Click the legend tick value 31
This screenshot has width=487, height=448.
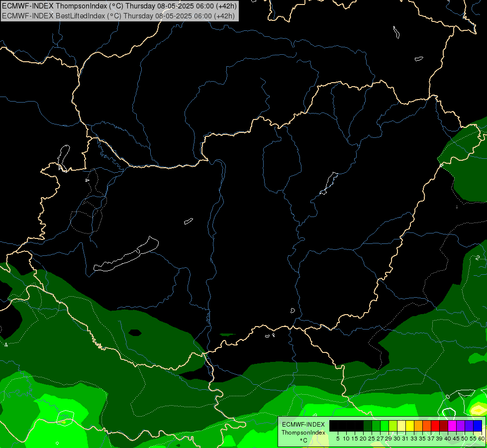(405, 439)
